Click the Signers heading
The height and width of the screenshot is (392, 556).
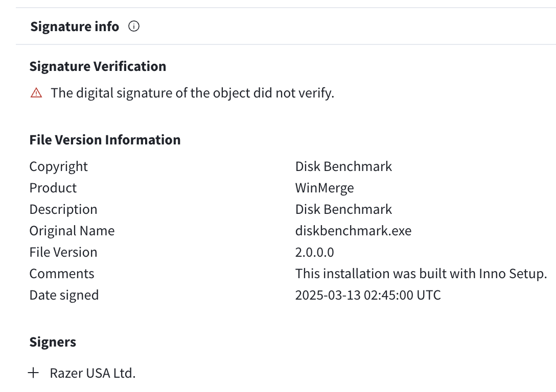pyautogui.click(x=53, y=342)
